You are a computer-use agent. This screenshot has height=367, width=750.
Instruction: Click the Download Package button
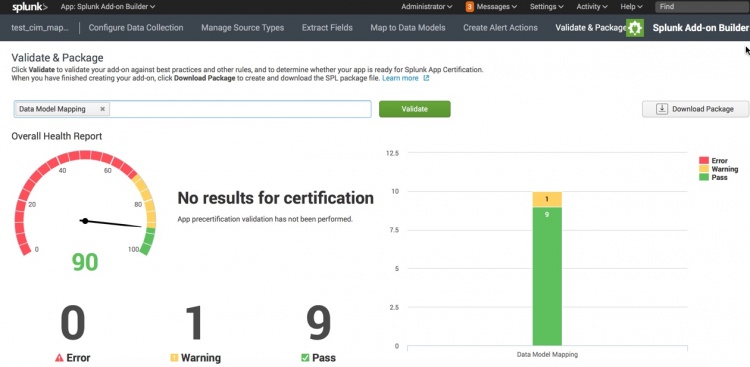(695, 109)
